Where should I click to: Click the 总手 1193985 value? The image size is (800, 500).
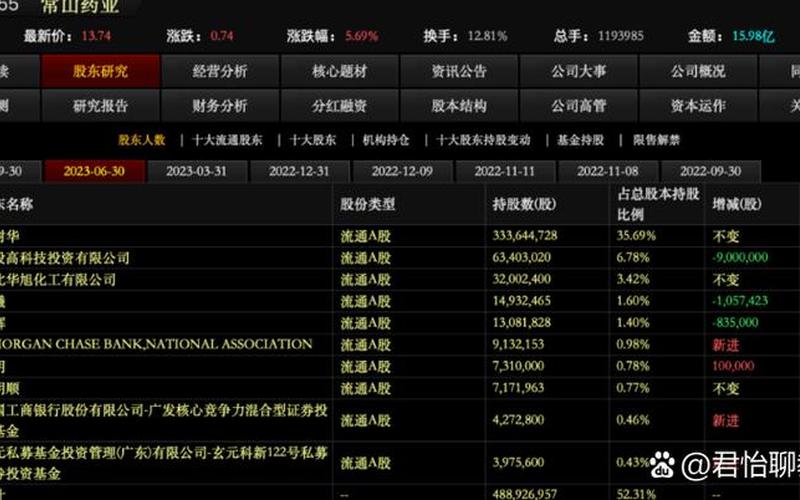coord(620,36)
